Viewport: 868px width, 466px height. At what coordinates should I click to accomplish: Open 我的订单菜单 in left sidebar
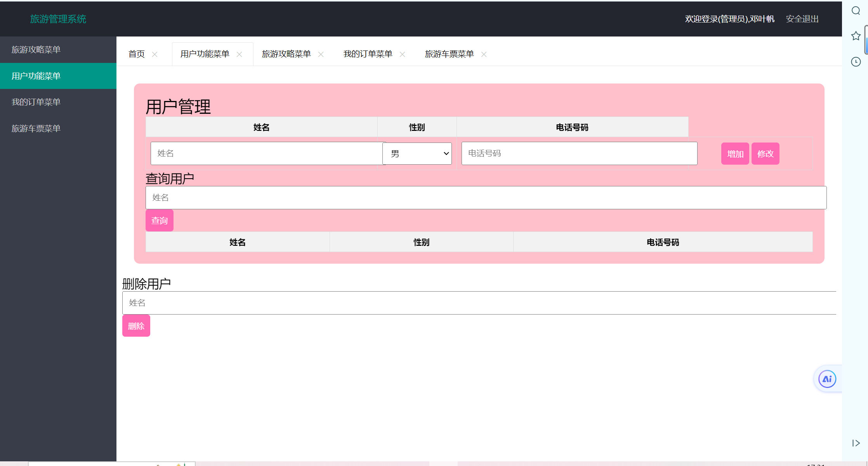[x=58, y=102]
